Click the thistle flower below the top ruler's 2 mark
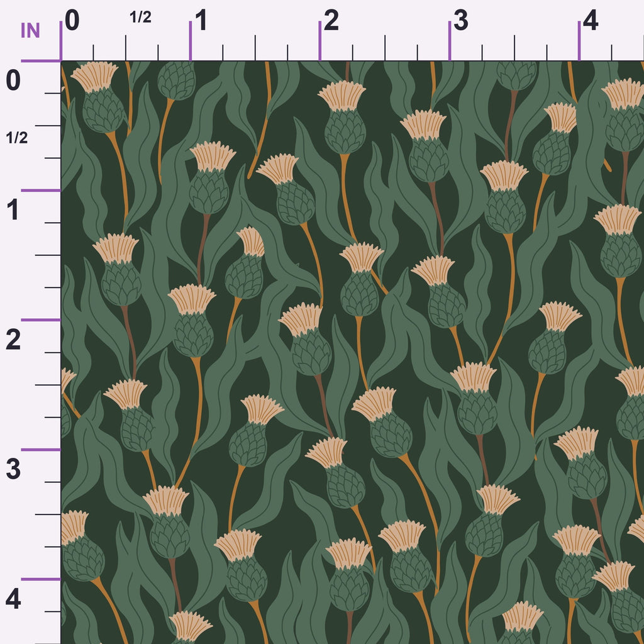 343,117
